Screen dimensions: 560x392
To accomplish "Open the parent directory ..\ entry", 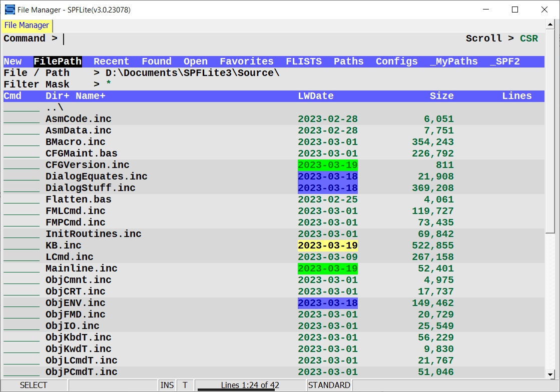I will point(55,107).
